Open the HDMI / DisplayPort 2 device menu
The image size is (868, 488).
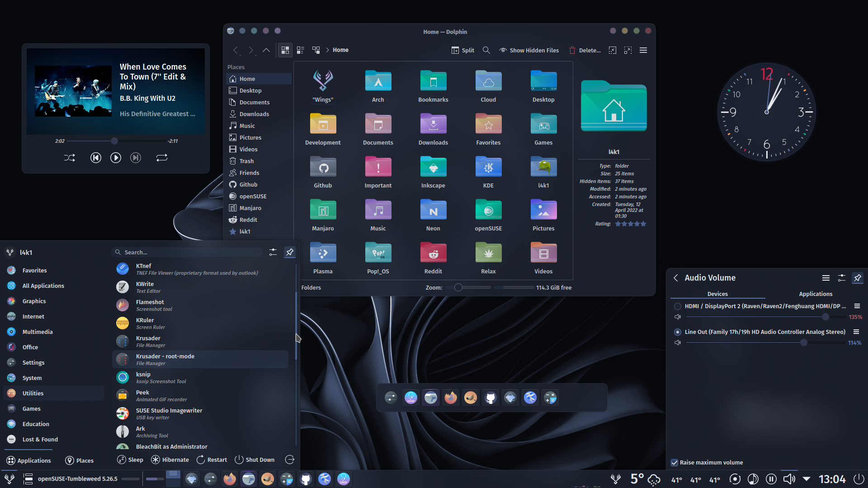(x=857, y=306)
